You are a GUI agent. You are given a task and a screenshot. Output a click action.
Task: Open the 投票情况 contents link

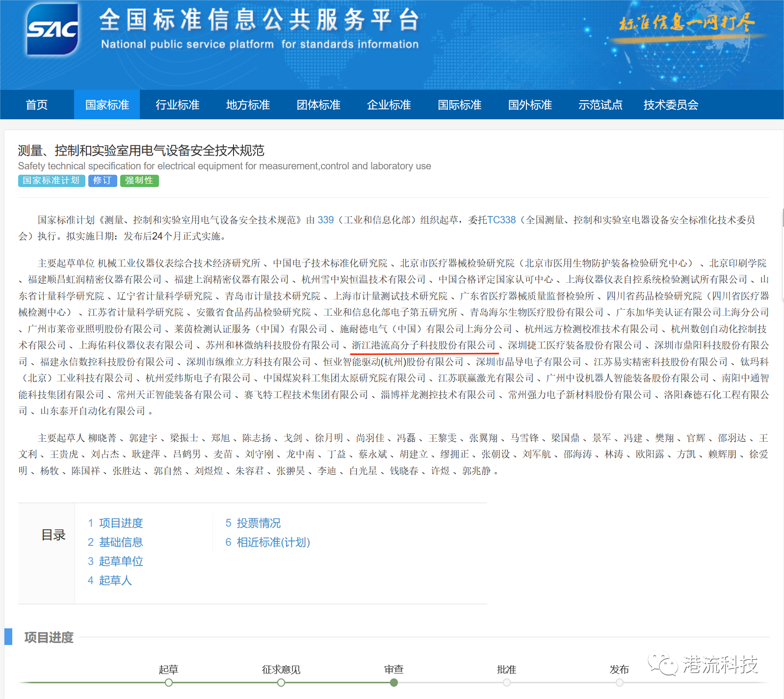coord(253,523)
